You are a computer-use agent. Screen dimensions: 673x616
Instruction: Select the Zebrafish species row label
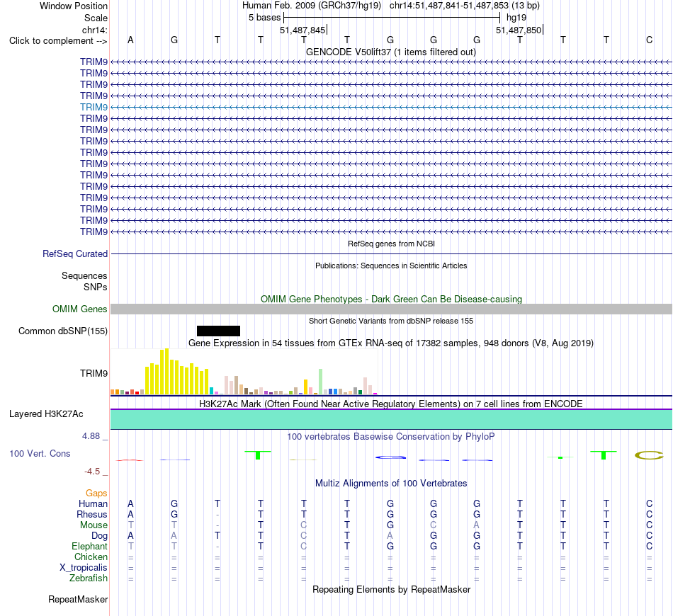click(x=89, y=578)
